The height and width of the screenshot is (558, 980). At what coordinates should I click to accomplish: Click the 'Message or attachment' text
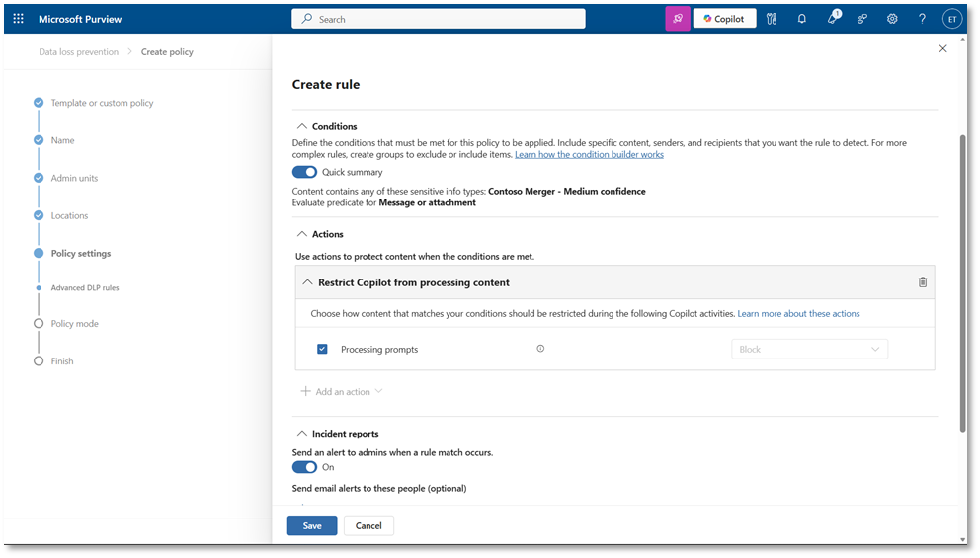(x=428, y=202)
